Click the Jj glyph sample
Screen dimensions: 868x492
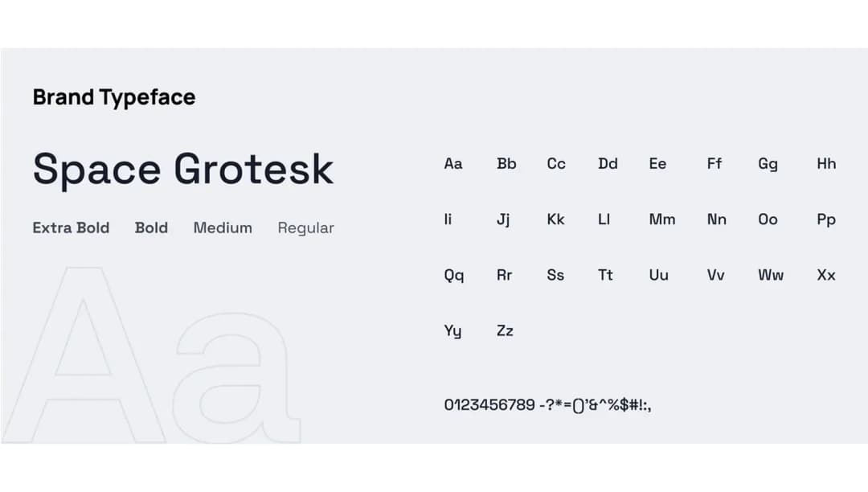coord(502,220)
